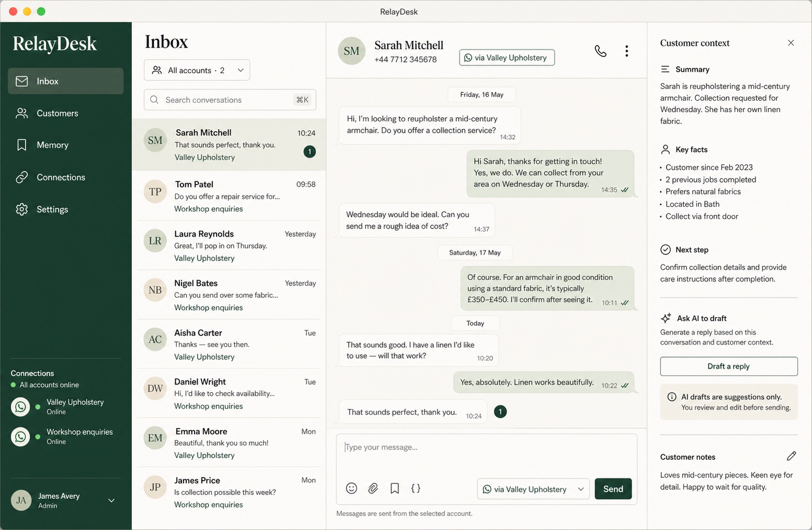This screenshot has width=812, height=530.
Task: Expand the James Avery account menu chevron
Action: [111, 500]
